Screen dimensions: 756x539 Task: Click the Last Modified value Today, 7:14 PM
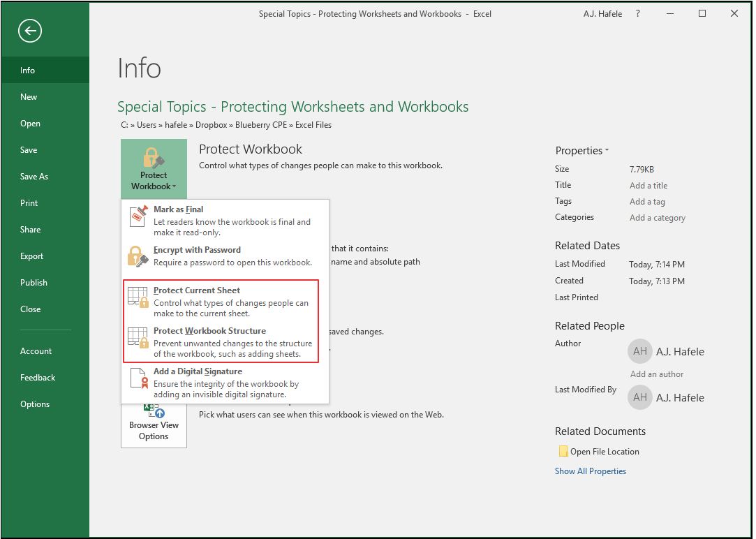tap(657, 264)
